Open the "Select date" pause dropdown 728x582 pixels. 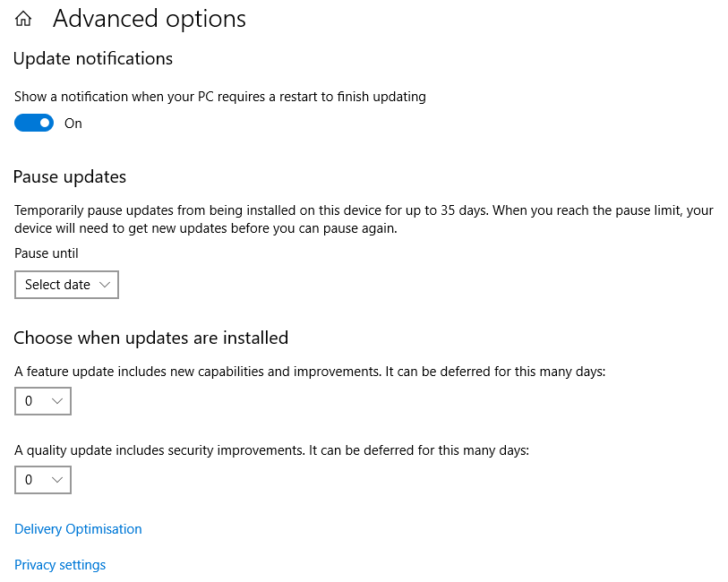coord(66,285)
